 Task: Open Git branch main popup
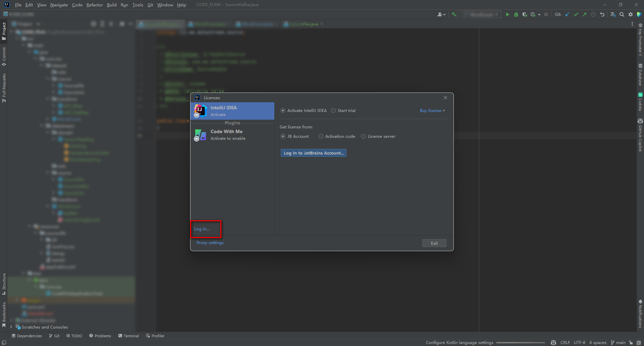coord(618,343)
